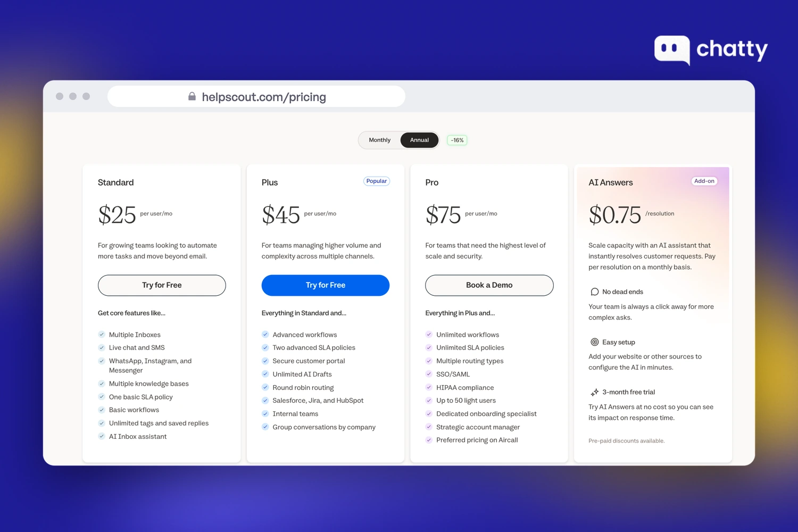Click the Up to 50 light users text
The image size is (798, 532).
466,401
